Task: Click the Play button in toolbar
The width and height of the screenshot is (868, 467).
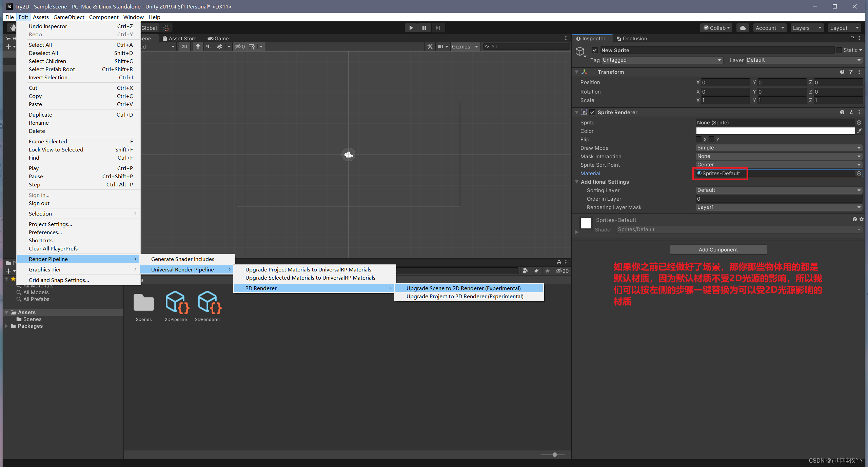Action: (x=411, y=27)
